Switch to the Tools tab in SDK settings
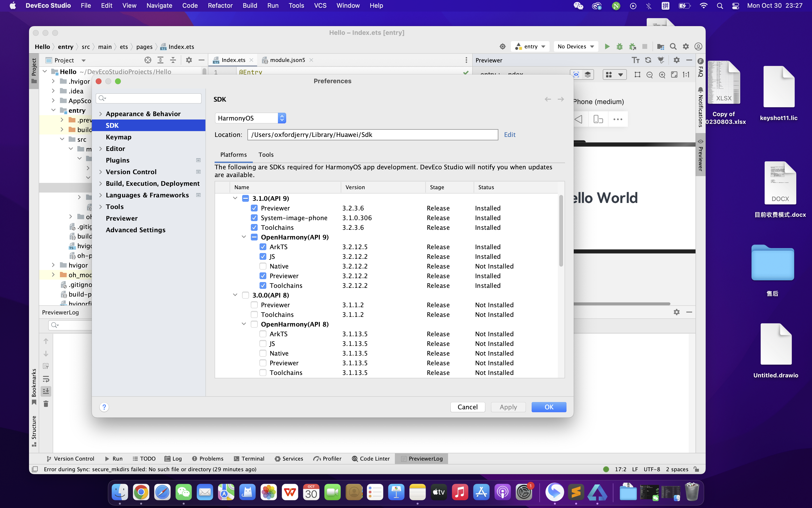The image size is (812, 508). pyautogui.click(x=266, y=155)
